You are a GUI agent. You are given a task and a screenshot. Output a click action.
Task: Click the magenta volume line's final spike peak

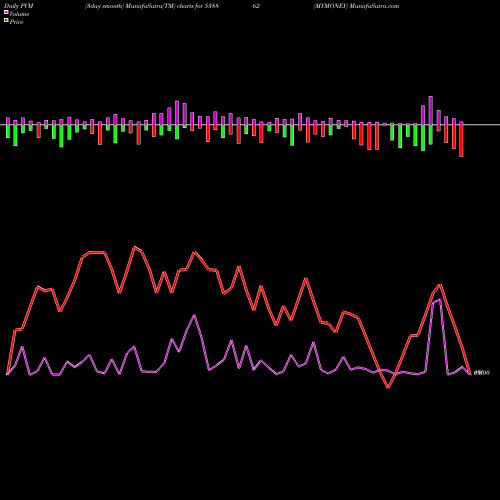point(440,300)
